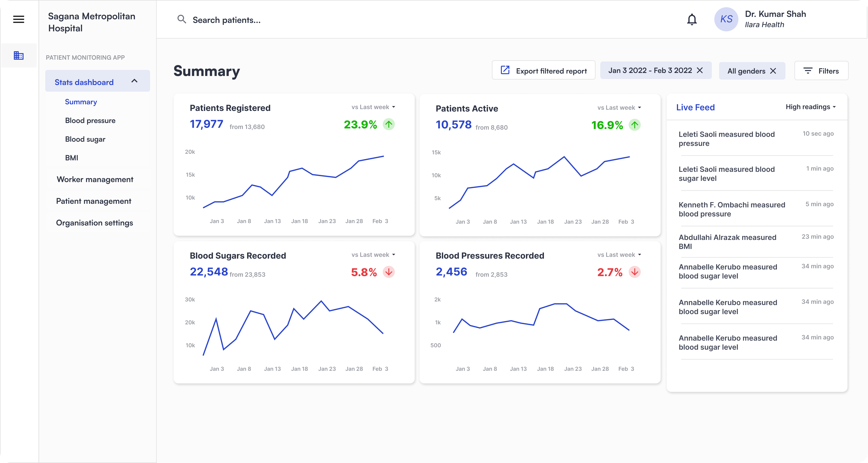Click Export filtered report button

[x=544, y=71]
